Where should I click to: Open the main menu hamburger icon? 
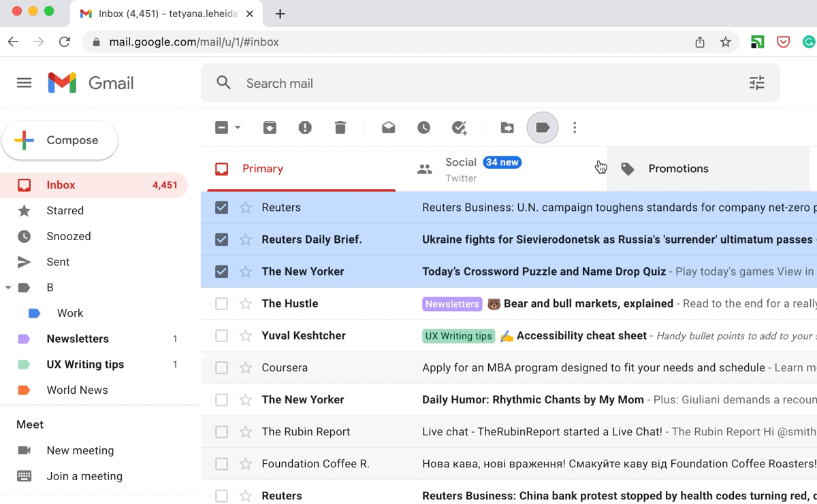(25, 83)
